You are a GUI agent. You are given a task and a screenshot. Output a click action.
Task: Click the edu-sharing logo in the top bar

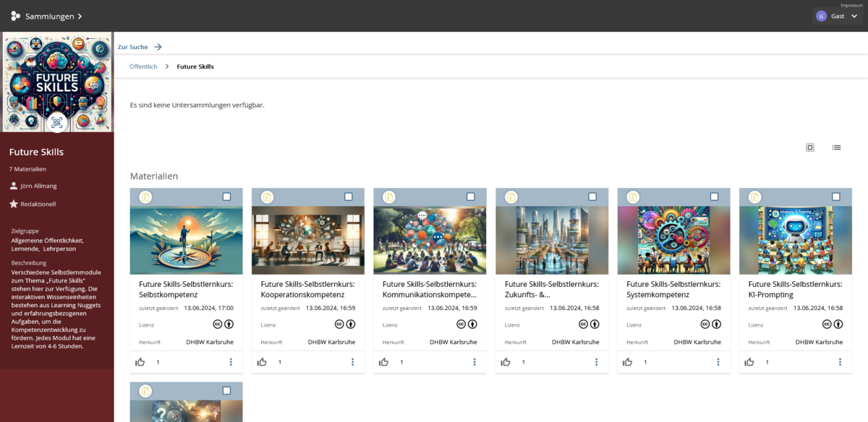[15, 16]
